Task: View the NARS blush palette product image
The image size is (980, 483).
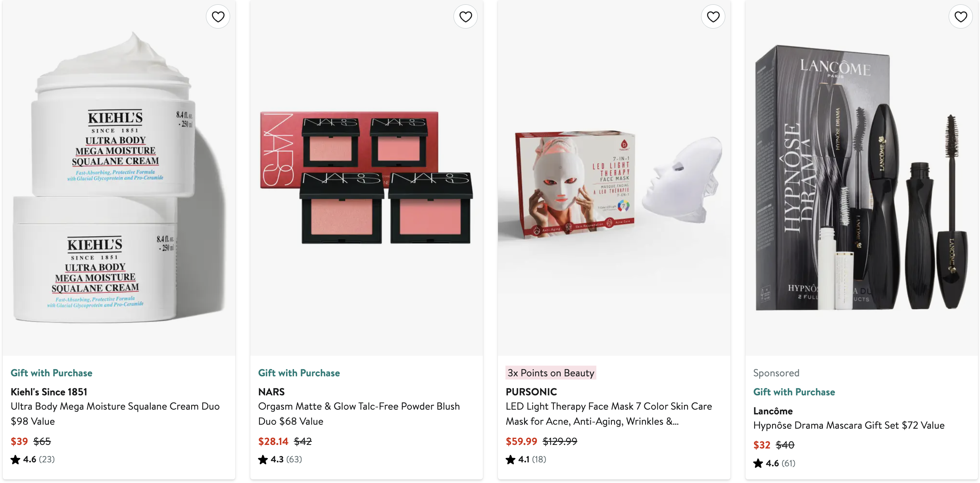Action: 367,178
